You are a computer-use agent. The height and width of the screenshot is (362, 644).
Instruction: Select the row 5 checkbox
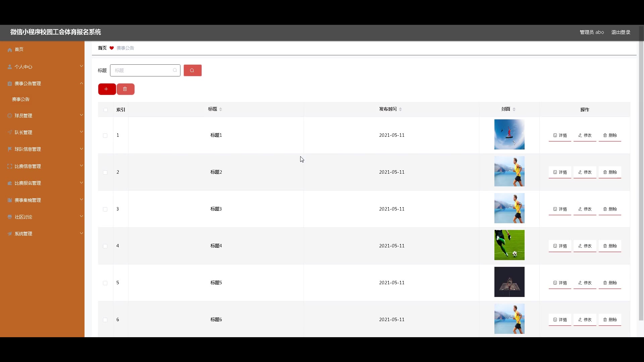[105, 283]
